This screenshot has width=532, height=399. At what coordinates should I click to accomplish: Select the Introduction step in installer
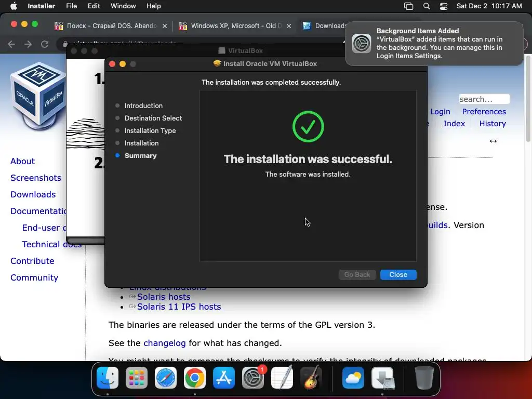point(143,105)
